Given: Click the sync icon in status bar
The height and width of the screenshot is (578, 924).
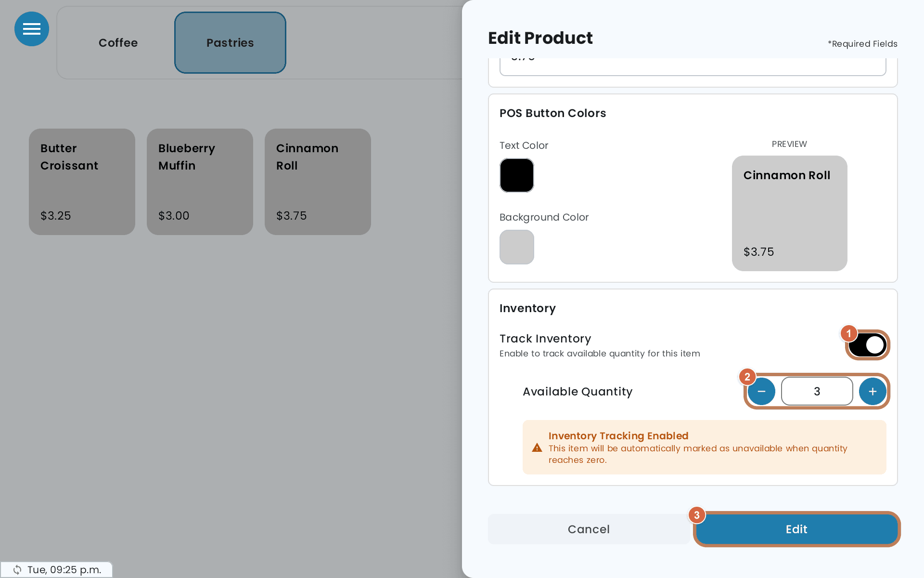Looking at the screenshot, I should (x=17, y=570).
